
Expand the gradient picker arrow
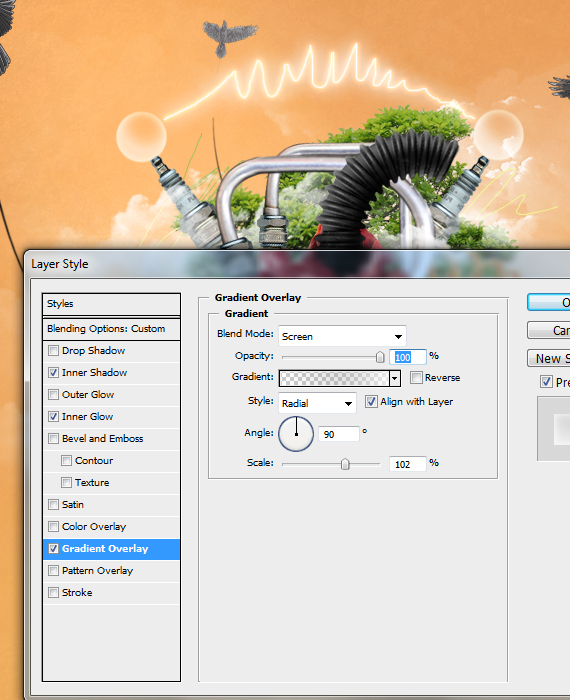click(395, 378)
